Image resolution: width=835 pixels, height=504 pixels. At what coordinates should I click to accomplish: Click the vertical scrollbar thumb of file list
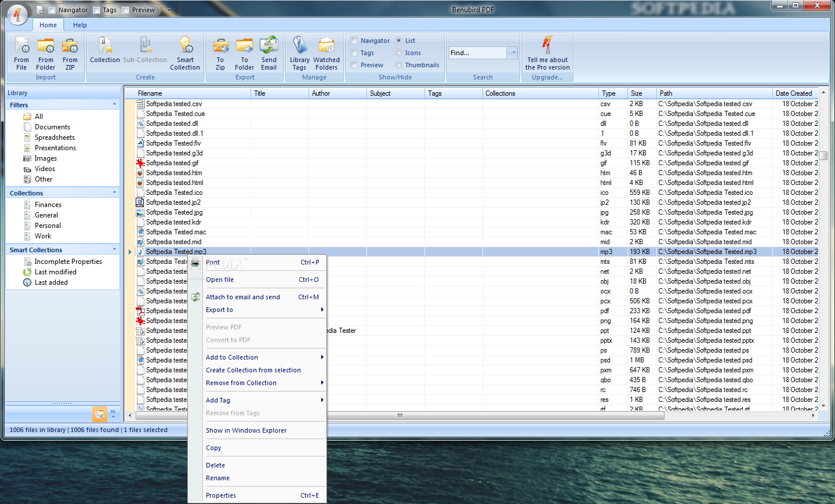point(823,155)
